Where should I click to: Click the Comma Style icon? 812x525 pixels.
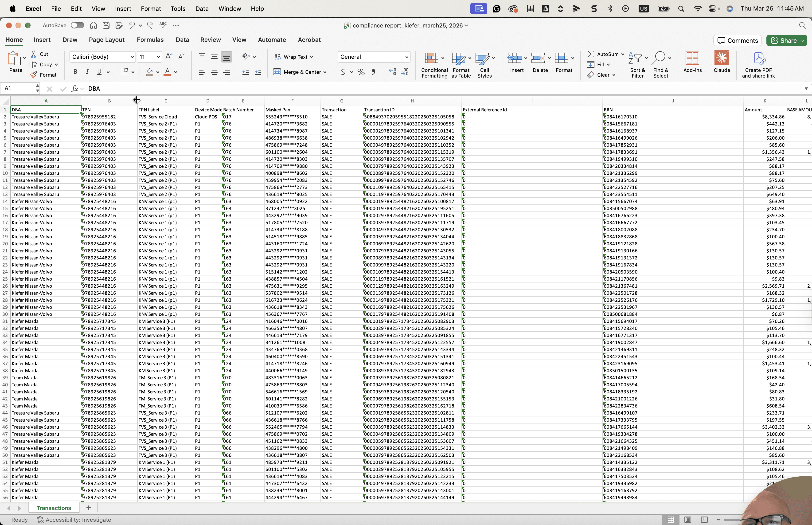[373, 72]
